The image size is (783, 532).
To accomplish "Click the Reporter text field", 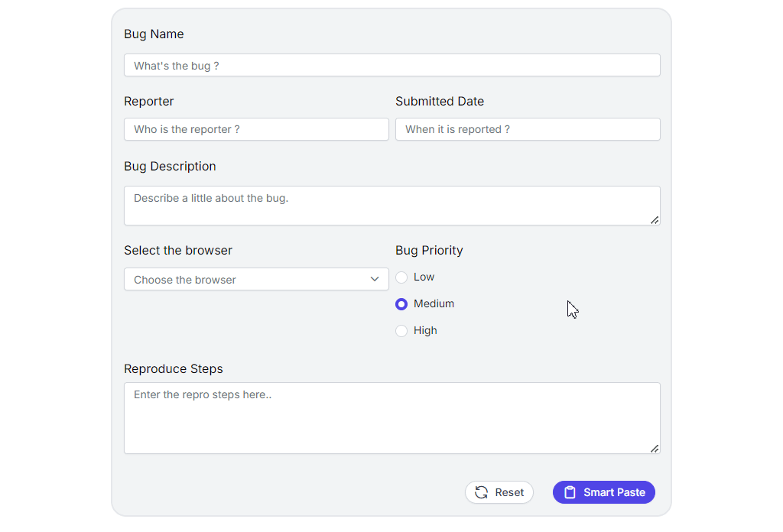I will (x=256, y=129).
